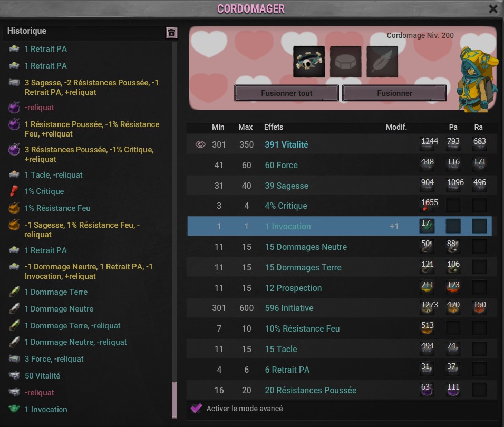The width and height of the screenshot is (504, 427).
Task: Use the 496 Ra Sagesse rune
Action: tap(479, 186)
